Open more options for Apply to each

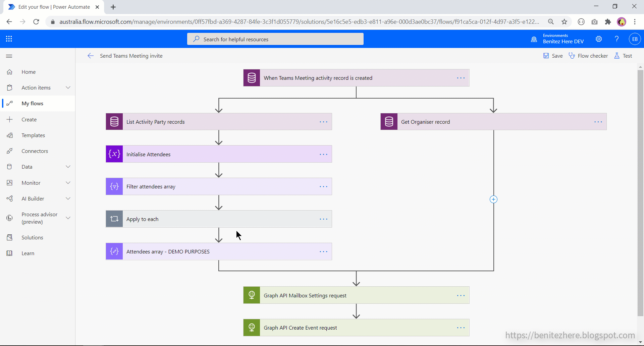tap(323, 219)
